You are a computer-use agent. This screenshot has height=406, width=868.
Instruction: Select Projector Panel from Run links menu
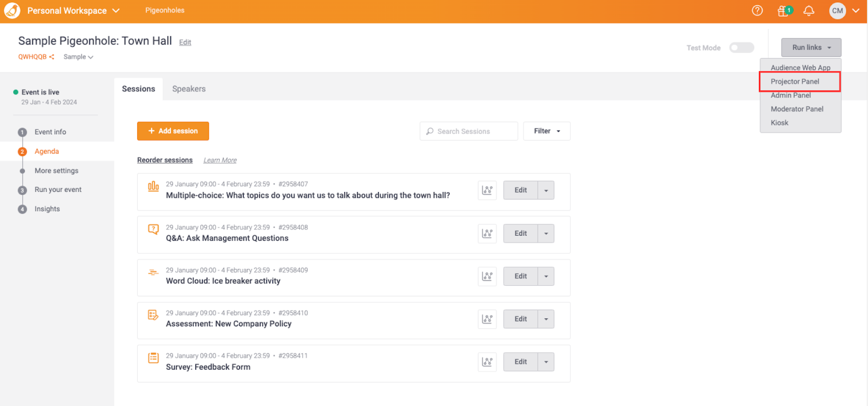pyautogui.click(x=795, y=81)
